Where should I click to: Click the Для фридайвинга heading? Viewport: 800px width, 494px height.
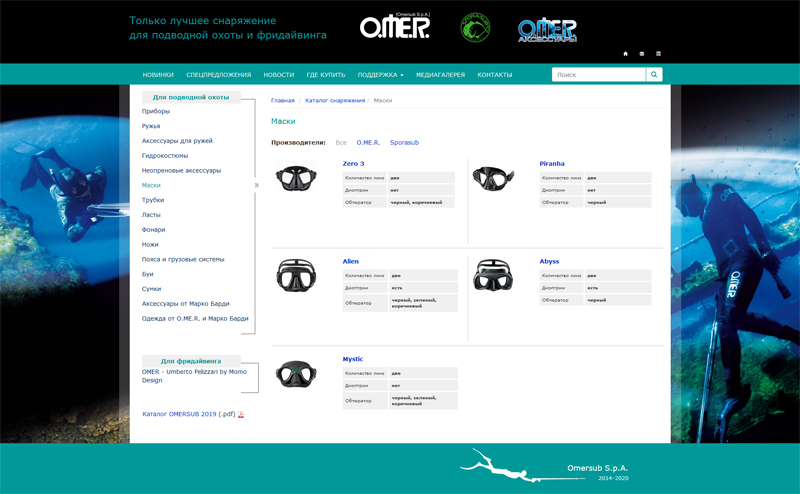pyautogui.click(x=191, y=361)
